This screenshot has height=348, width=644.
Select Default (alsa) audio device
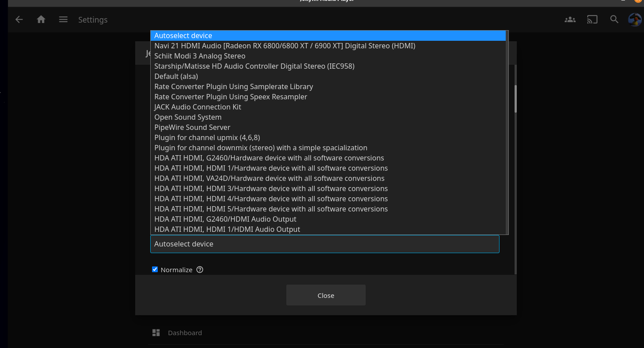click(x=176, y=76)
